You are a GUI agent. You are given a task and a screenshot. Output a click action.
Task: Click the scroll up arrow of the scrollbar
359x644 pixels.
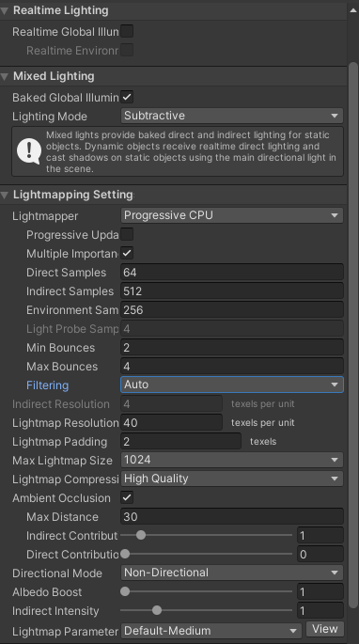tap(353, 10)
